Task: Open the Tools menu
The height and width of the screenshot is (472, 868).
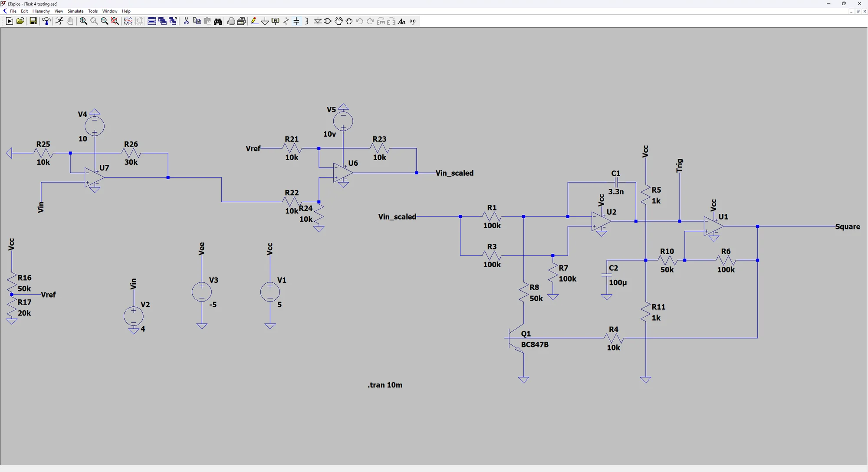Action: [x=93, y=11]
